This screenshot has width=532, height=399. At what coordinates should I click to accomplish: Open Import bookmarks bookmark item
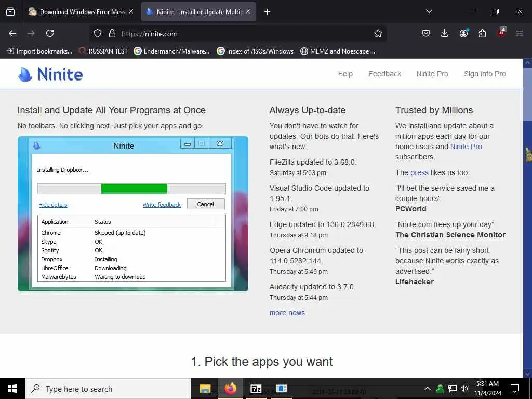pyautogui.click(x=39, y=51)
